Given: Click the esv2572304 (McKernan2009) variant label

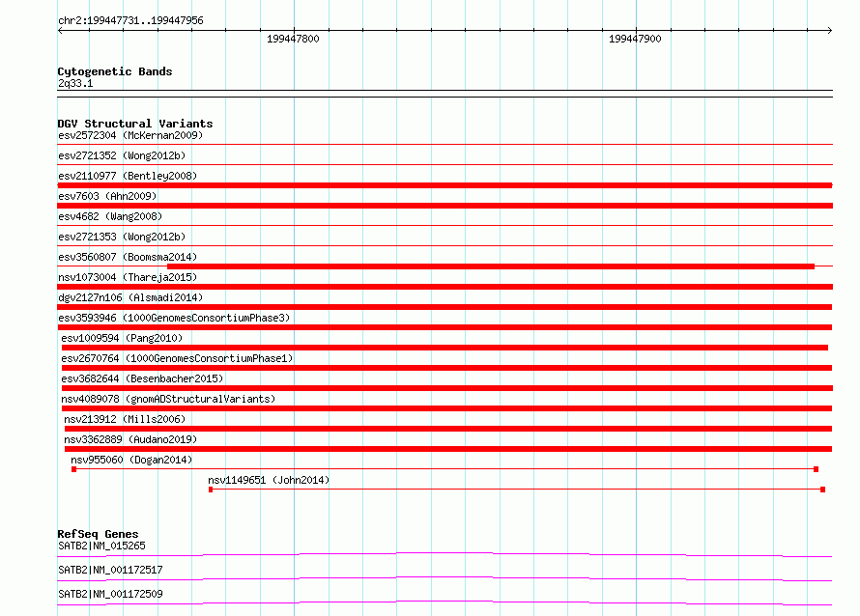Looking at the screenshot, I should pyautogui.click(x=130, y=135).
